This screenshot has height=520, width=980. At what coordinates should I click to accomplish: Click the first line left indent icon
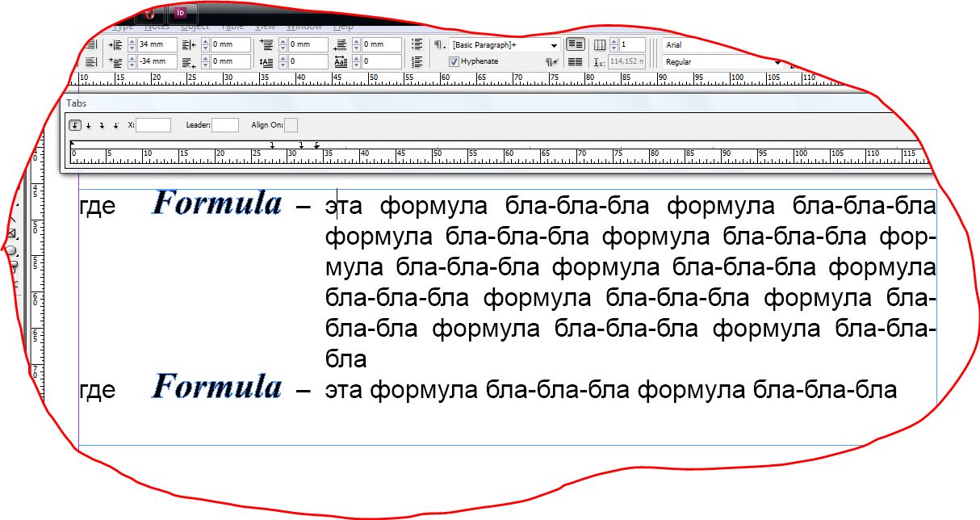(x=115, y=61)
